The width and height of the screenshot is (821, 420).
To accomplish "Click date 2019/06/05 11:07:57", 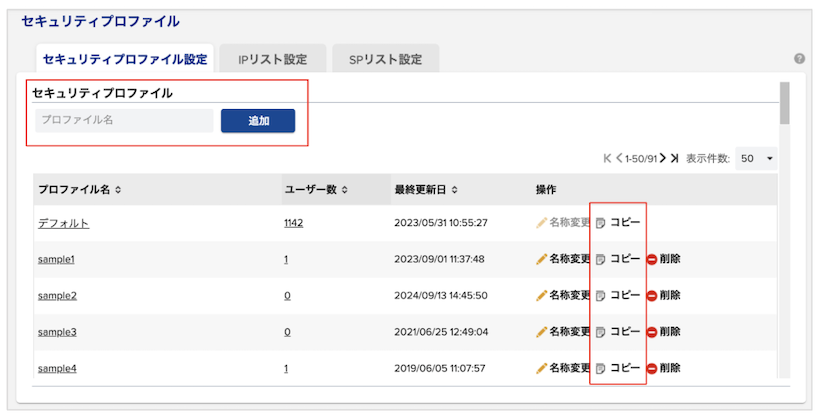I will (x=440, y=369).
